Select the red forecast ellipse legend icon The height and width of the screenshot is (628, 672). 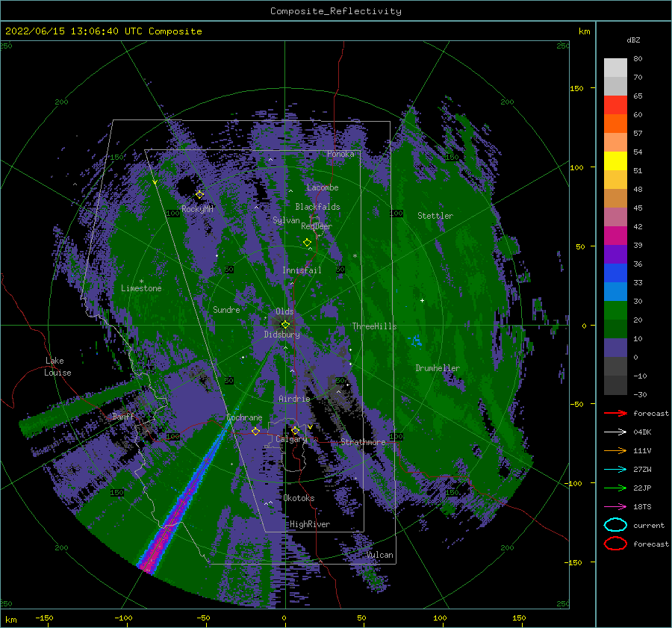(x=615, y=544)
